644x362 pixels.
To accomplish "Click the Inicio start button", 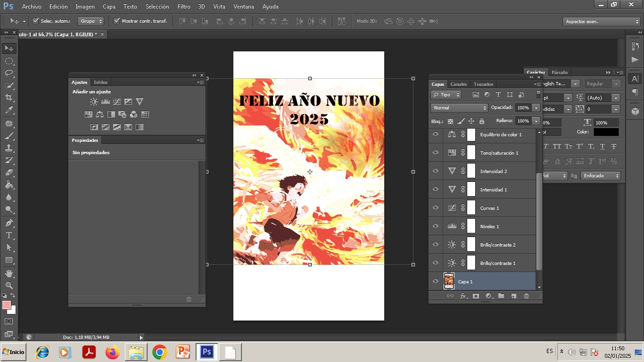I will point(13,352).
